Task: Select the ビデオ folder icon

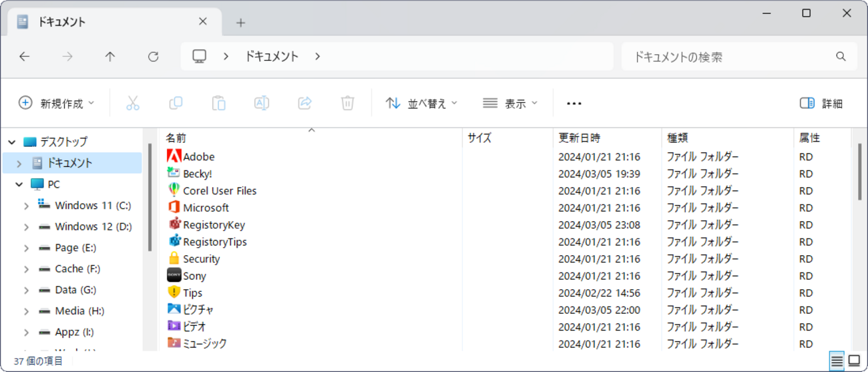Action: pyautogui.click(x=174, y=327)
